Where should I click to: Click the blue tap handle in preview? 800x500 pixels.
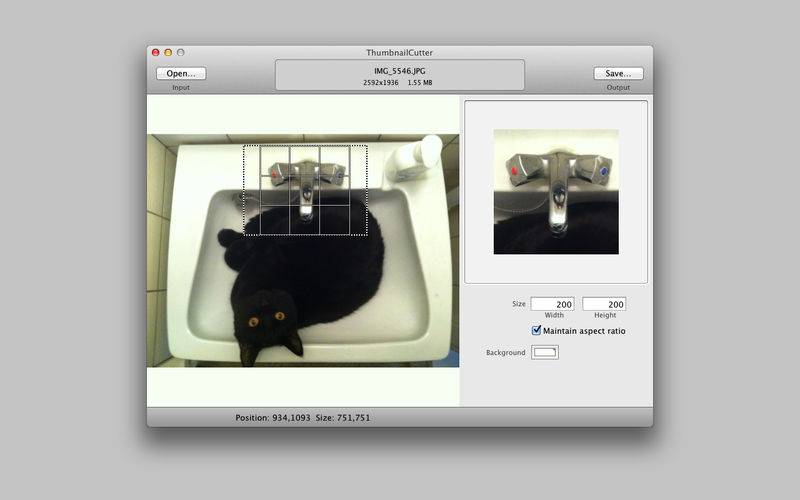[605, 171]
